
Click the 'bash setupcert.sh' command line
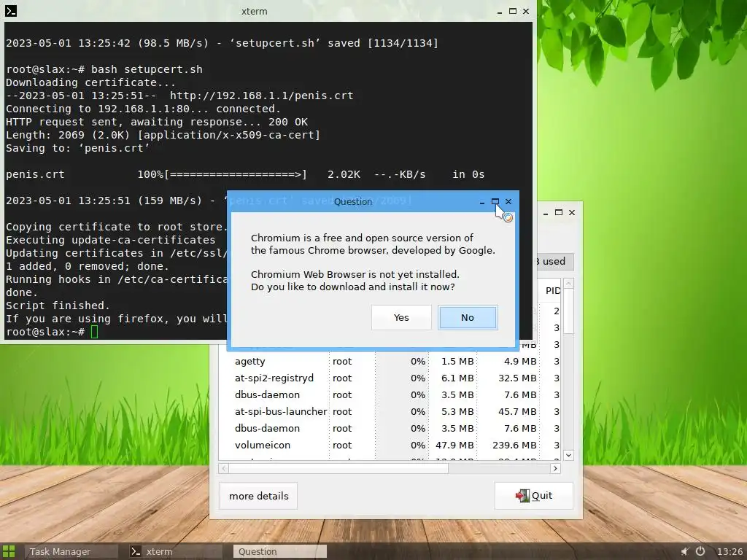pos(147,69)
